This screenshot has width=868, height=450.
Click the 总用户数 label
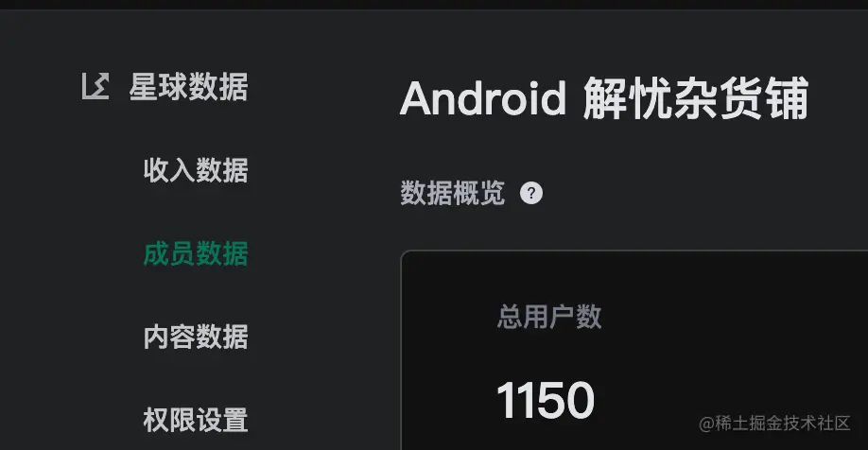click(x=549, y=317)
